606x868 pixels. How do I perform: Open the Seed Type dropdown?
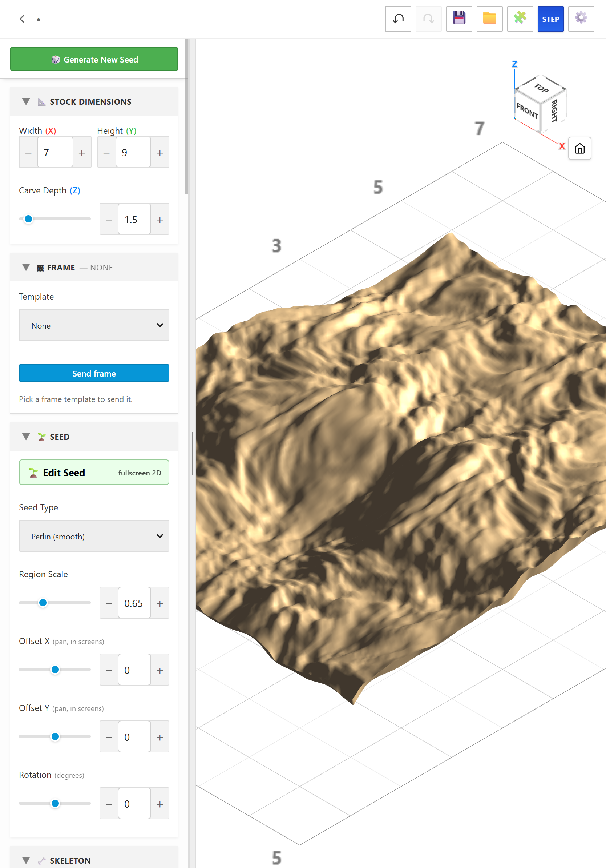point(94,536)
